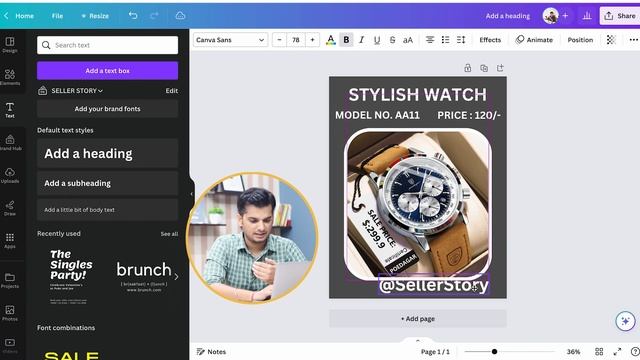This screenshot has height=360, width=640.
Task: Open the Apps panel
Action: click(x=10, y=240)
